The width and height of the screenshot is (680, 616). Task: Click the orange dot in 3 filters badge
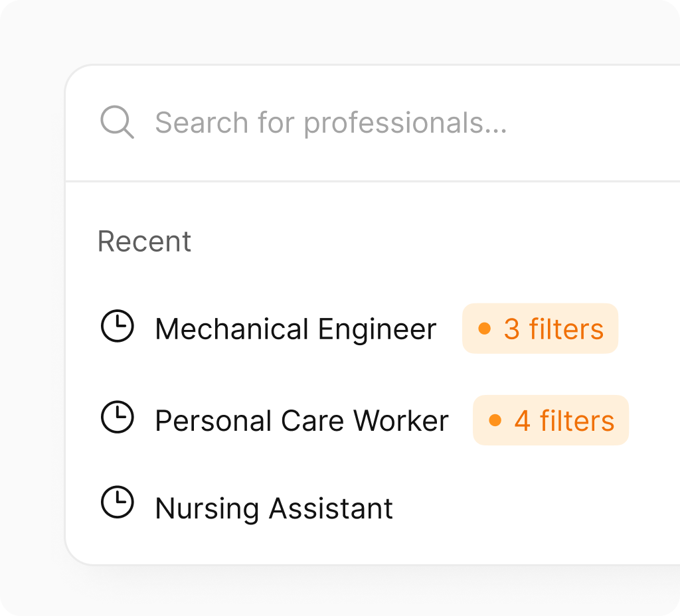pos(485,327)
